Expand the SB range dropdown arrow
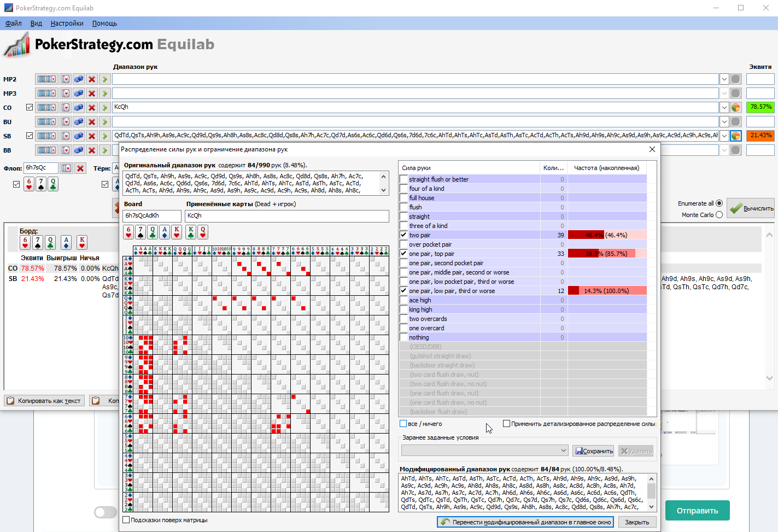This screenshot has height=532, width=778. (x=724, y=136)
